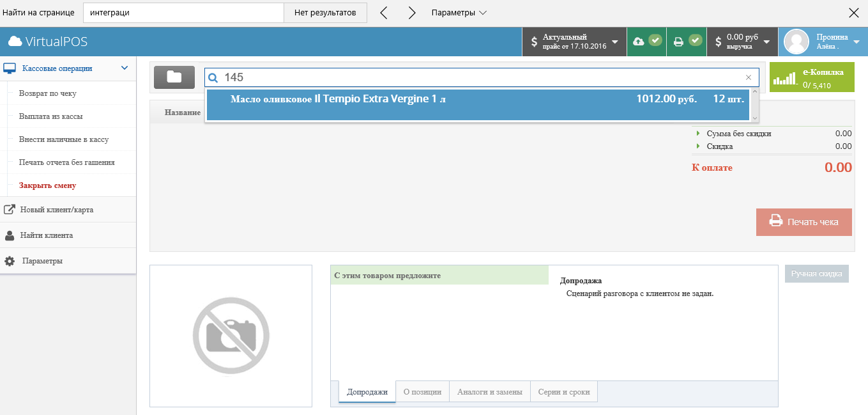Click the next result arrow in the find bar

(x=412, y=12)
